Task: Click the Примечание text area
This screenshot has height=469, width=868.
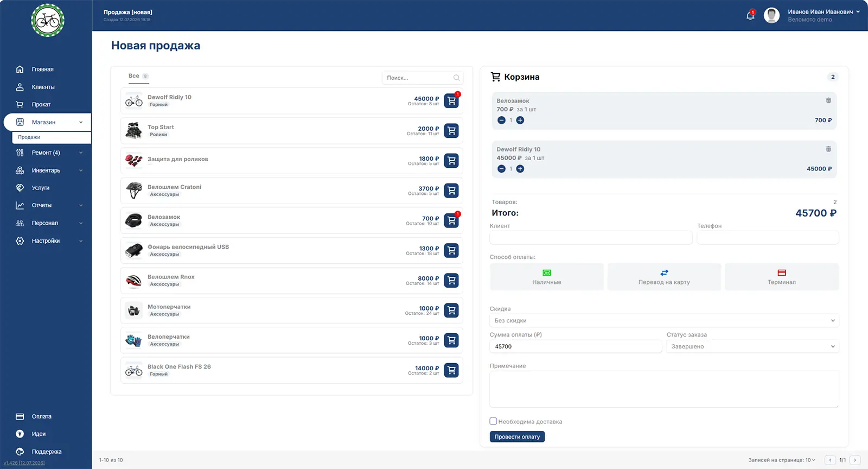Action: tap(664, 389)
